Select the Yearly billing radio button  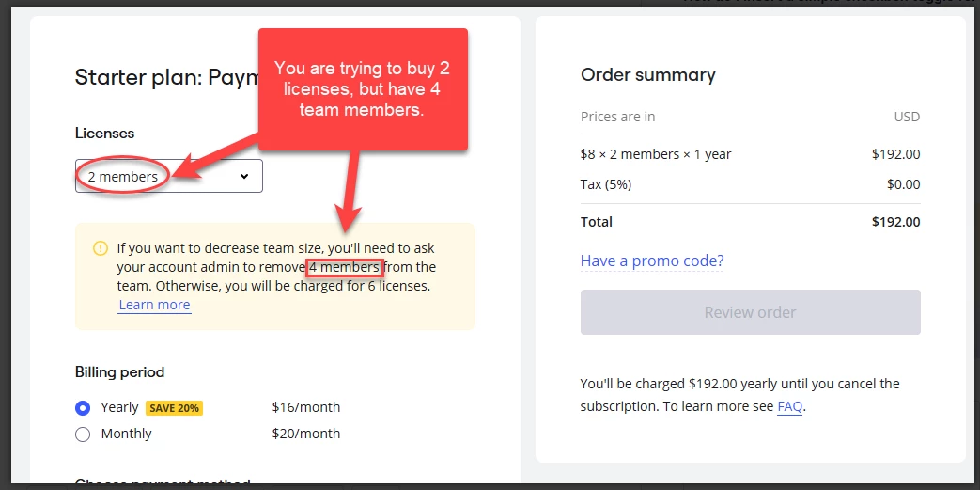coord(83,408)
